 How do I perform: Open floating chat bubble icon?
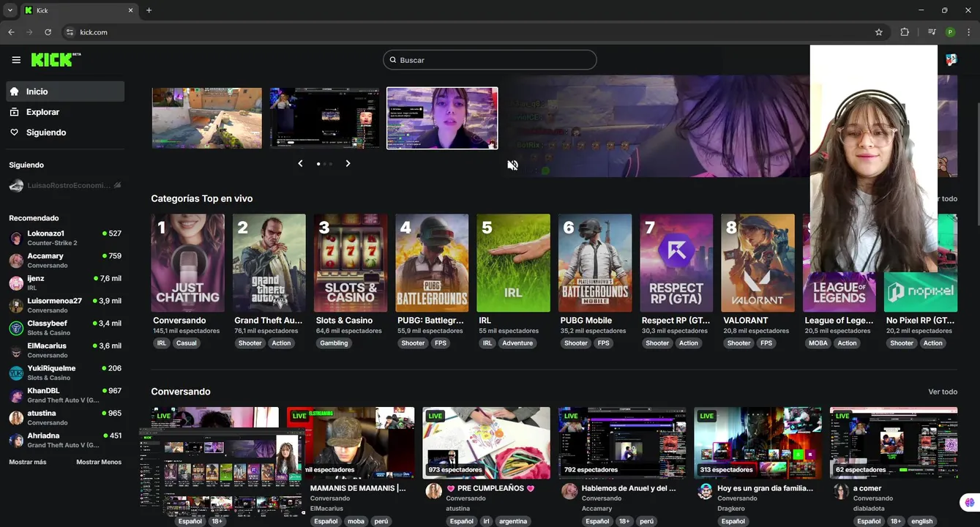(970, 503)
